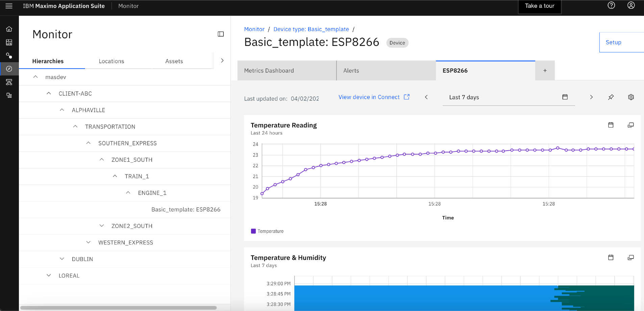Open the hamburger navigation menu

tap(9, 6)
